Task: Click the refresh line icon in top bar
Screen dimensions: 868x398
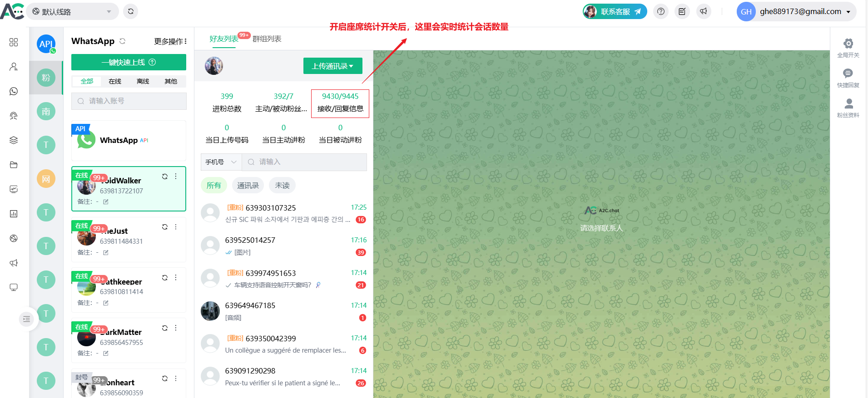Action: click(131, 11)
